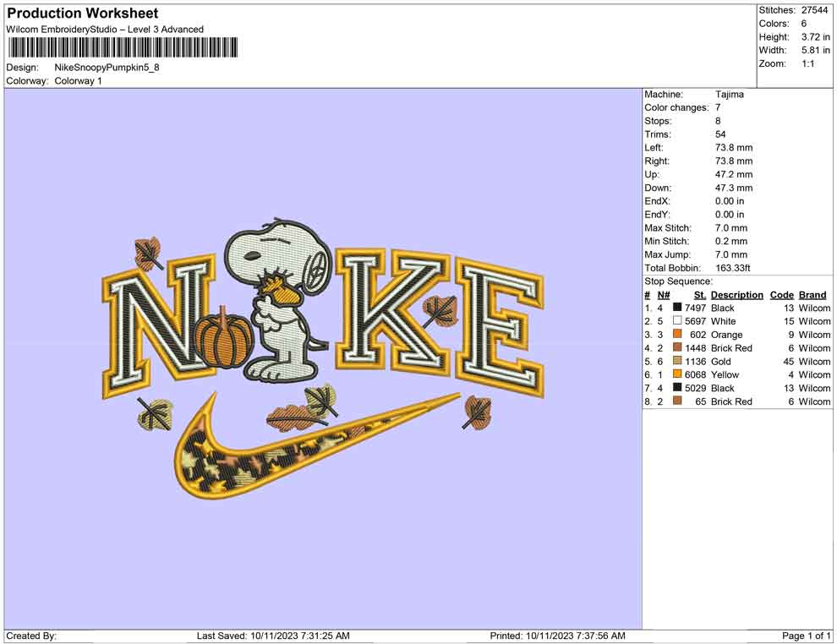This screenshot has width=837, height=644.
Task: Click the 'Page 1 of 1' footer text
Action: [x=806, y=636]
